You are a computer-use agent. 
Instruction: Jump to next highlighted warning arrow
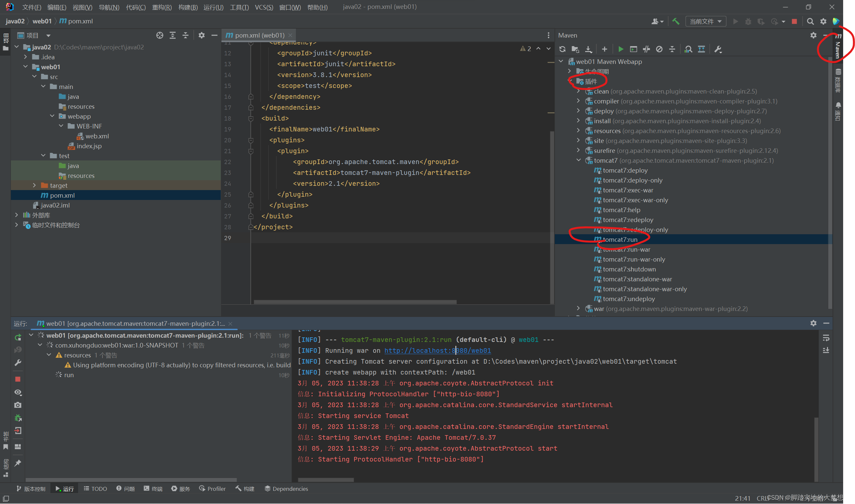tap(548, 49)
